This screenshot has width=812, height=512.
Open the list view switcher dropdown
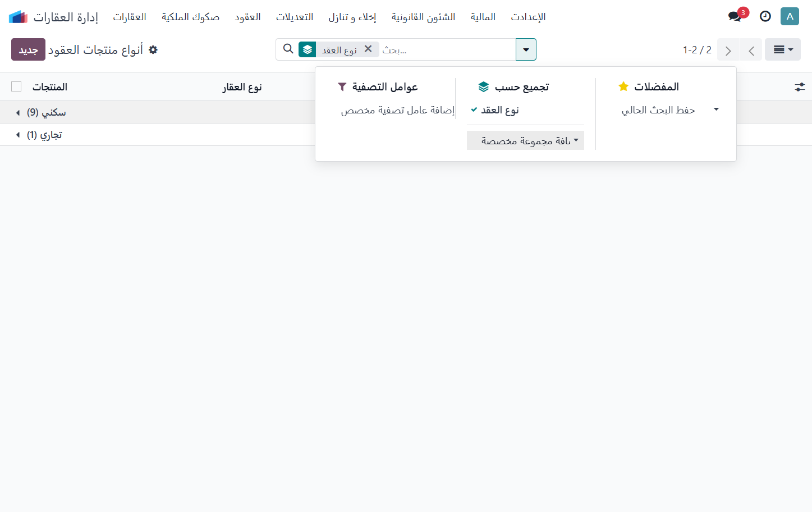782,49
